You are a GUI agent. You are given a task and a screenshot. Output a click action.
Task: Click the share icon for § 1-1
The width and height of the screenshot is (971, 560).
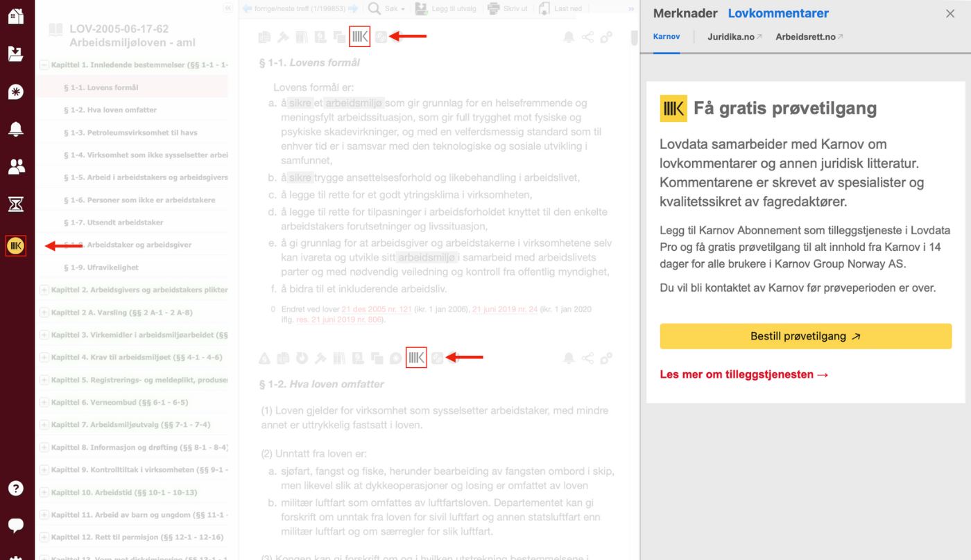[x=587, y=37]
